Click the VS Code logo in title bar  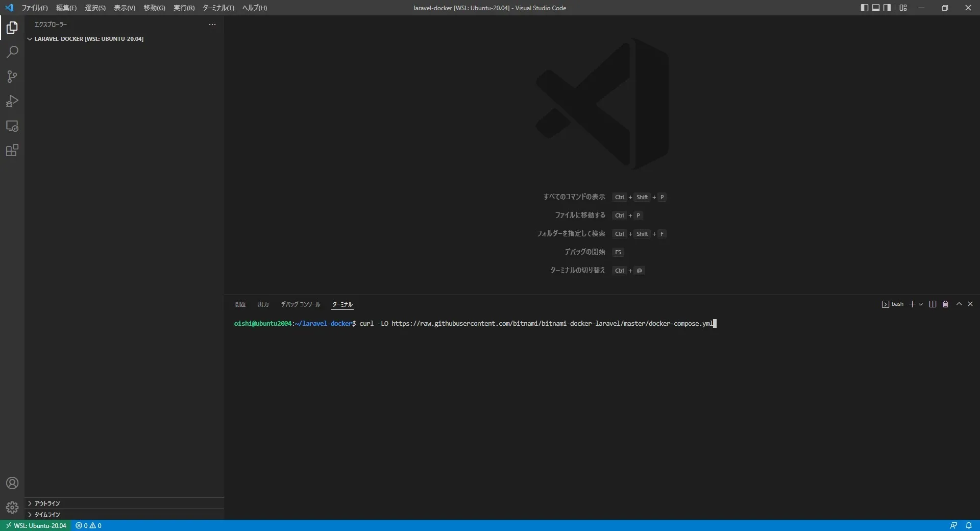(9, 8)
